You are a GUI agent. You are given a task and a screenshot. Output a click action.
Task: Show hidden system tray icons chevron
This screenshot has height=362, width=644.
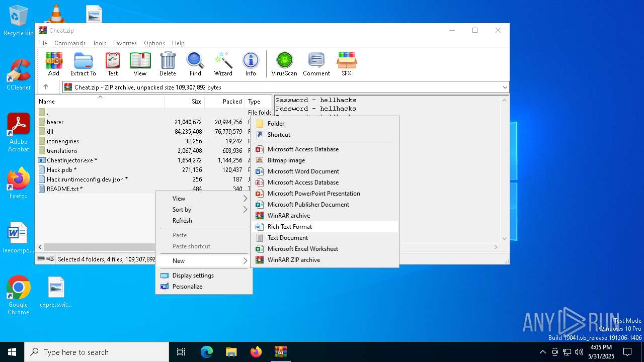542,352
